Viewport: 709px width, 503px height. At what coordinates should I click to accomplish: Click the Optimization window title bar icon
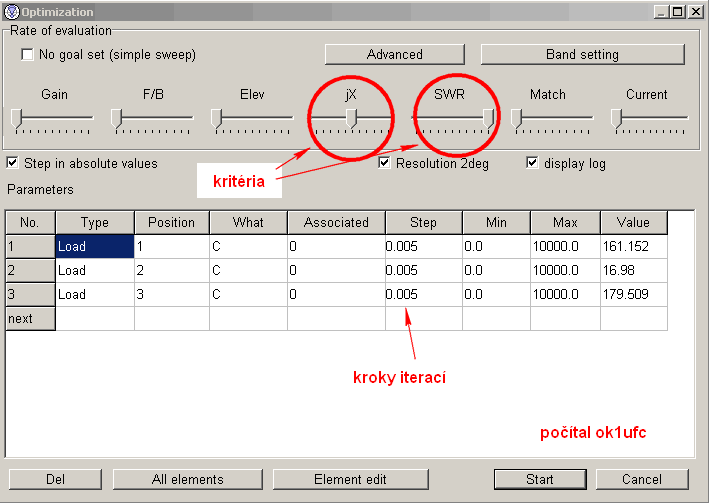pos(11,11)
